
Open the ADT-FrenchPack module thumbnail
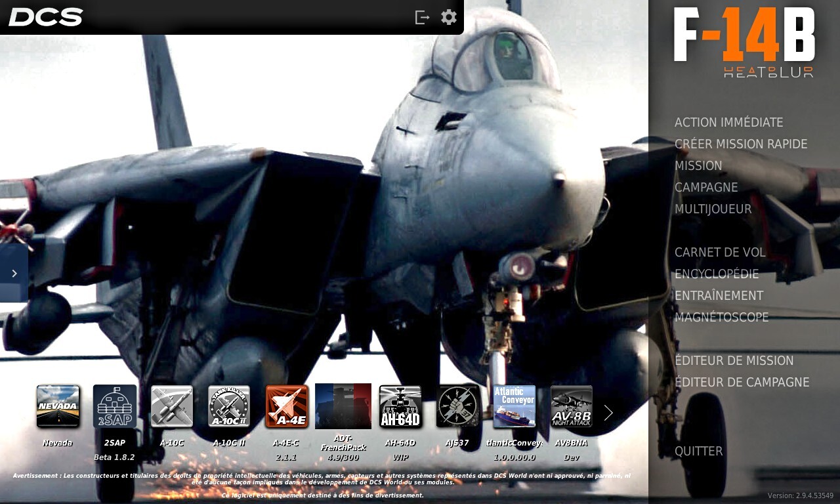[343, 406]
